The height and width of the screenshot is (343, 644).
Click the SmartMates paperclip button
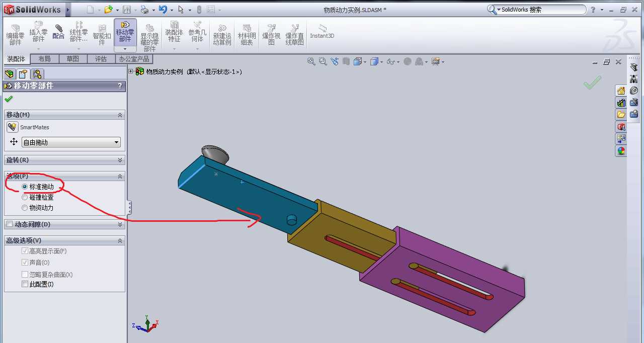coord(13,127)
